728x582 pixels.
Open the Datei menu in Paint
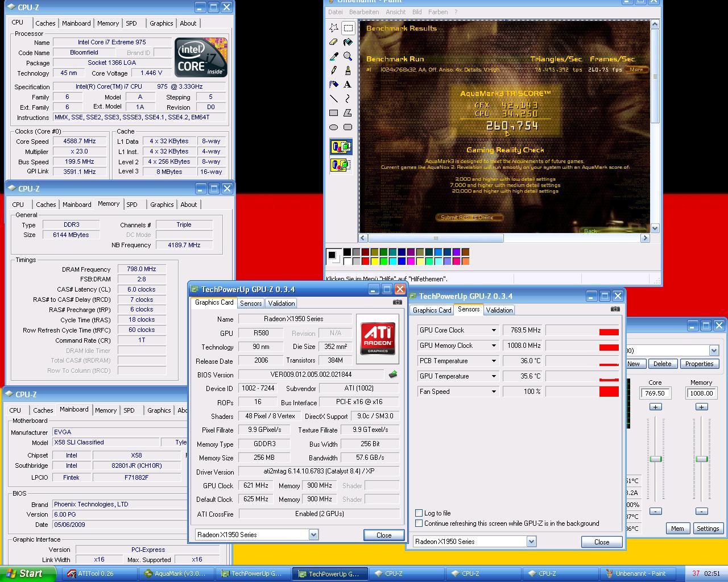336,12
